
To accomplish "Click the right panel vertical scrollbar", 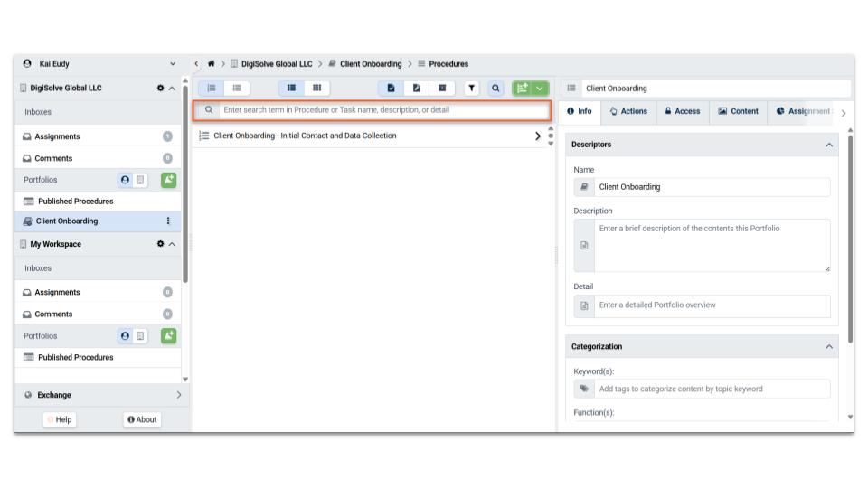I will pyautogui.click(x=850, y=238).
